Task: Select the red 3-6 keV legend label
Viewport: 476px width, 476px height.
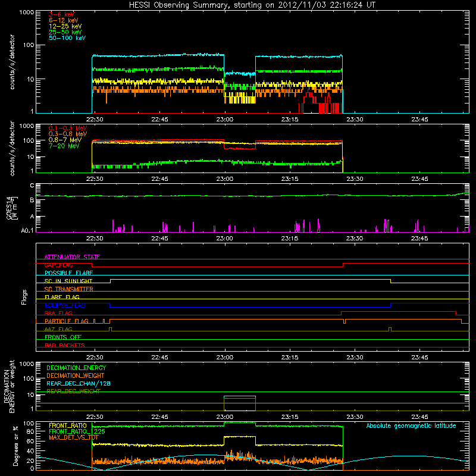Action: [61, 14]
